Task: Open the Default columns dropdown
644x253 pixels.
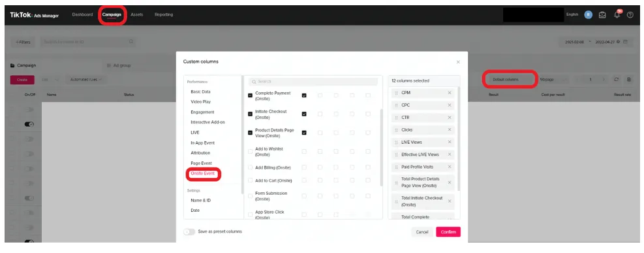Action: click(x=510, y=79)
